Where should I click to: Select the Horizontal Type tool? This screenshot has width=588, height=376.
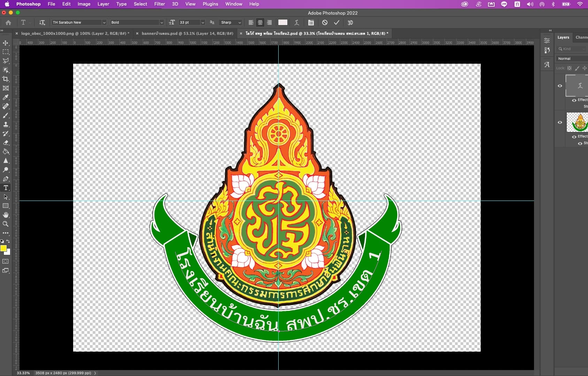(6, 188)
